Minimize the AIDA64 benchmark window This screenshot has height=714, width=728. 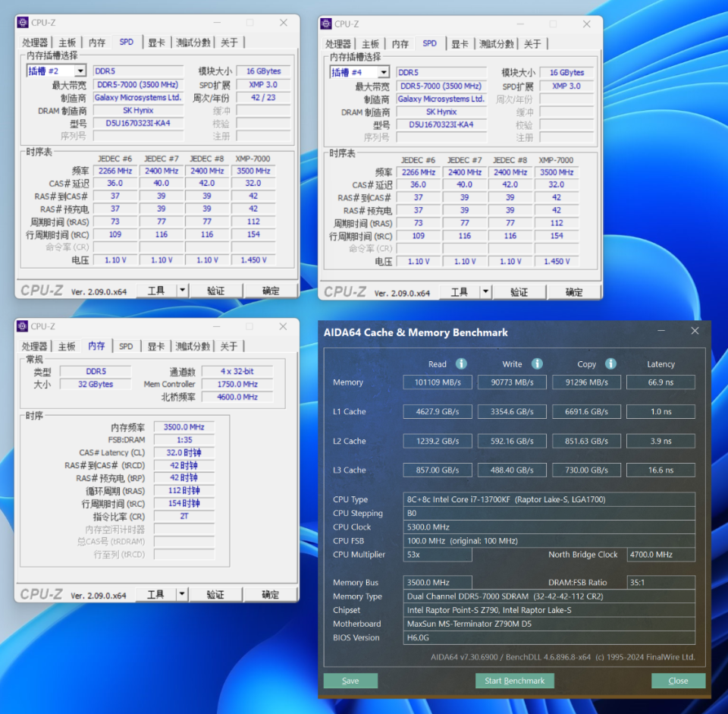[x=661, y=331]
